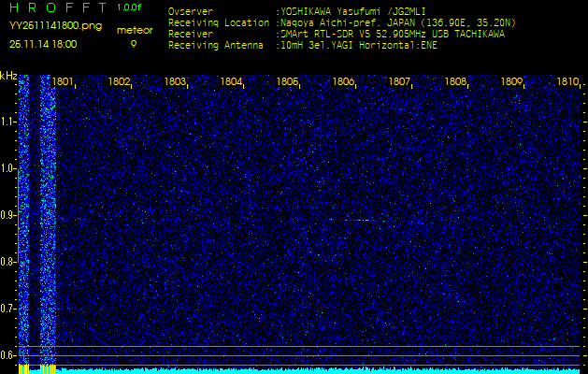Click the 1.0 frequency axis label

8,168
